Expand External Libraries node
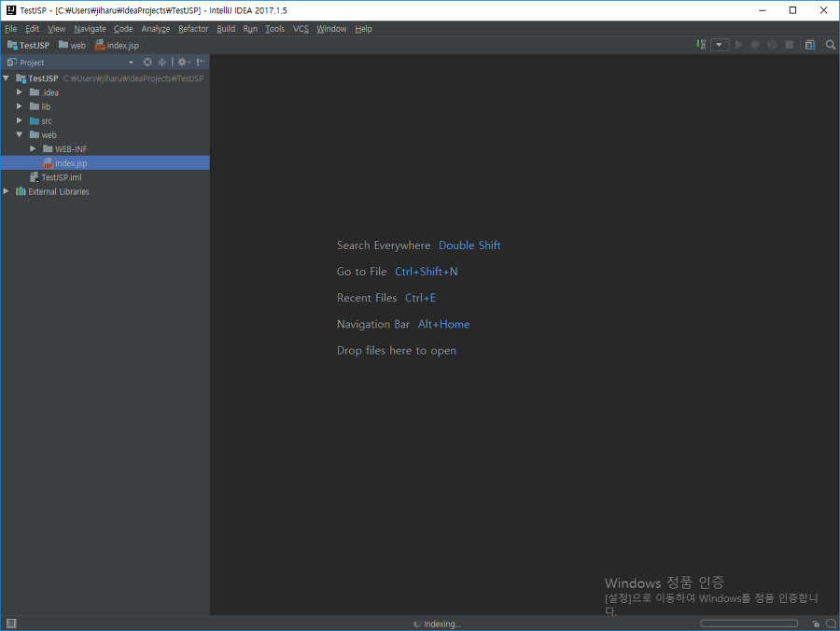The height and width of the screenshot is (631, 840). tap(6, 191)
